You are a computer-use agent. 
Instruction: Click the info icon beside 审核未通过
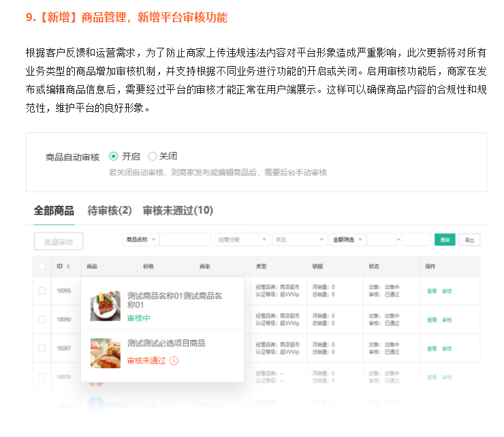pos(174,361)
